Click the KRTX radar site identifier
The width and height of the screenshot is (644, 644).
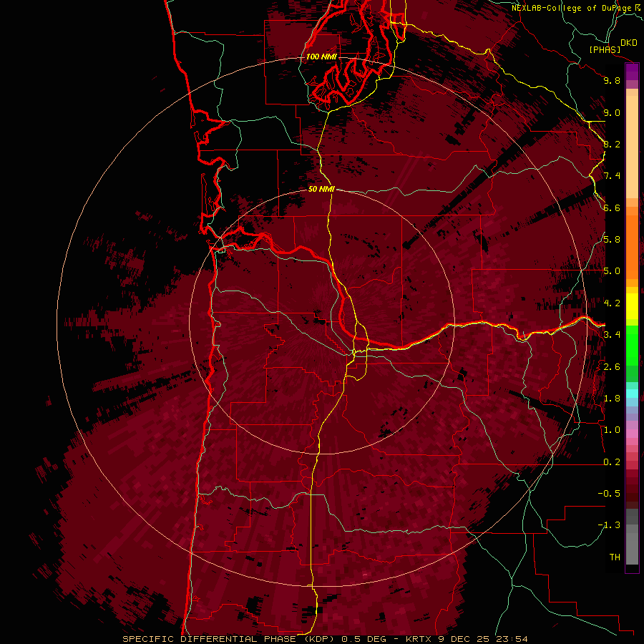point(418,639)
